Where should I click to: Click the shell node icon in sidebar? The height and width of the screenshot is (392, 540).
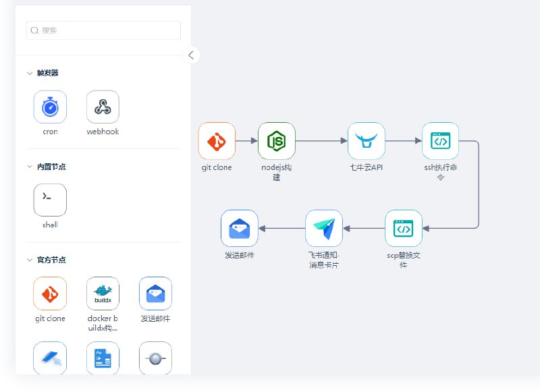pos(49,200)
